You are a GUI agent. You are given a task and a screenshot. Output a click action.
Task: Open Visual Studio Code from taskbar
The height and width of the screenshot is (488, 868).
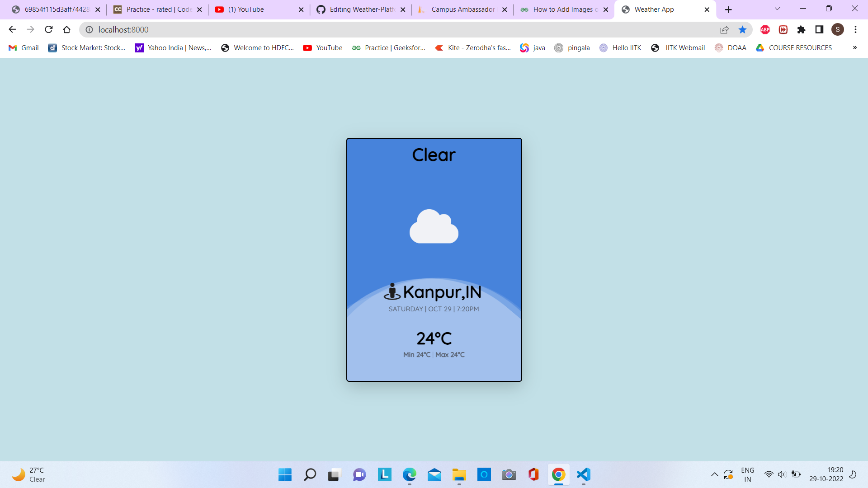point(583,474)
